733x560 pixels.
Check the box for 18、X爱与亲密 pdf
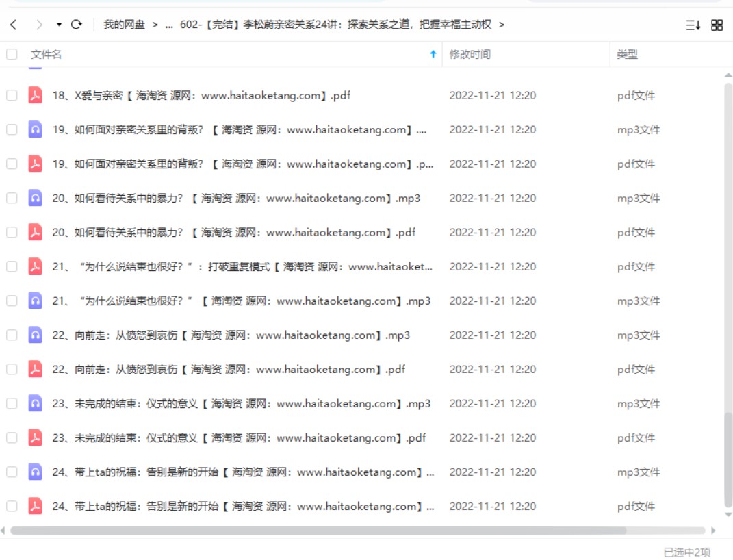12,95
